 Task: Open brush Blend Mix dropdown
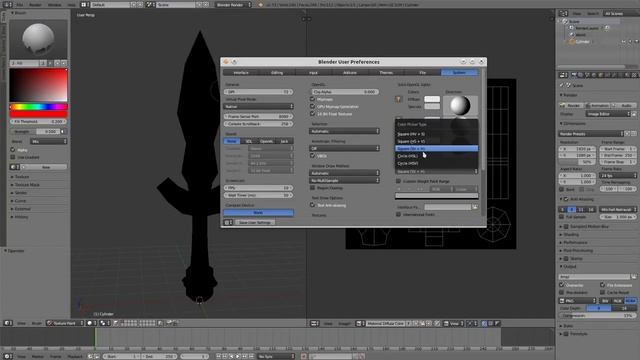point(48,141)
